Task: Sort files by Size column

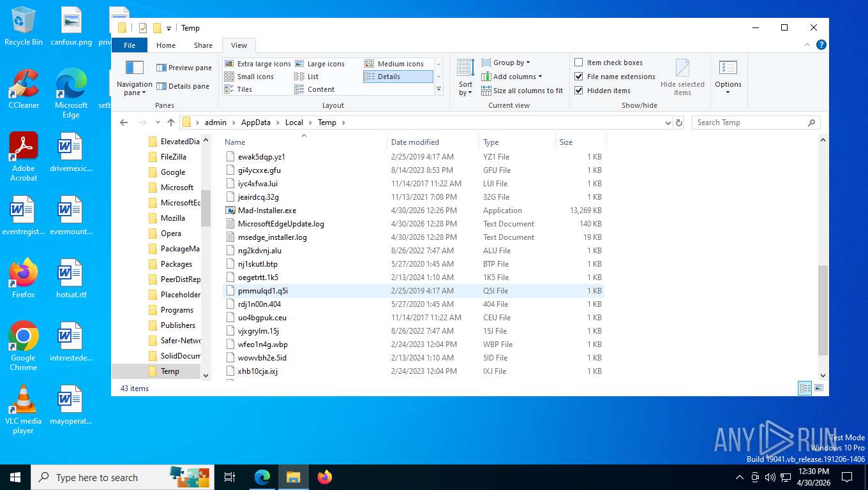Action: [580, 142]
